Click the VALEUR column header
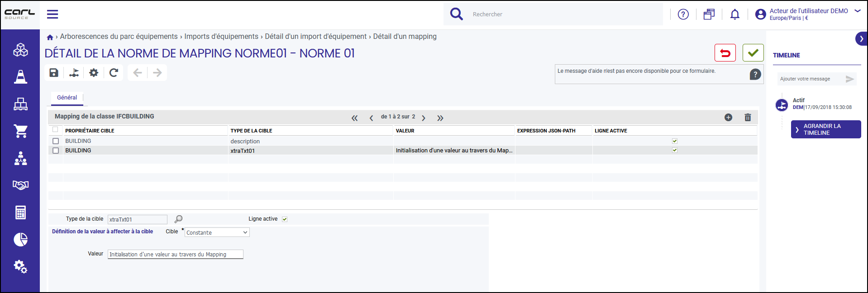 coord(405,131)
